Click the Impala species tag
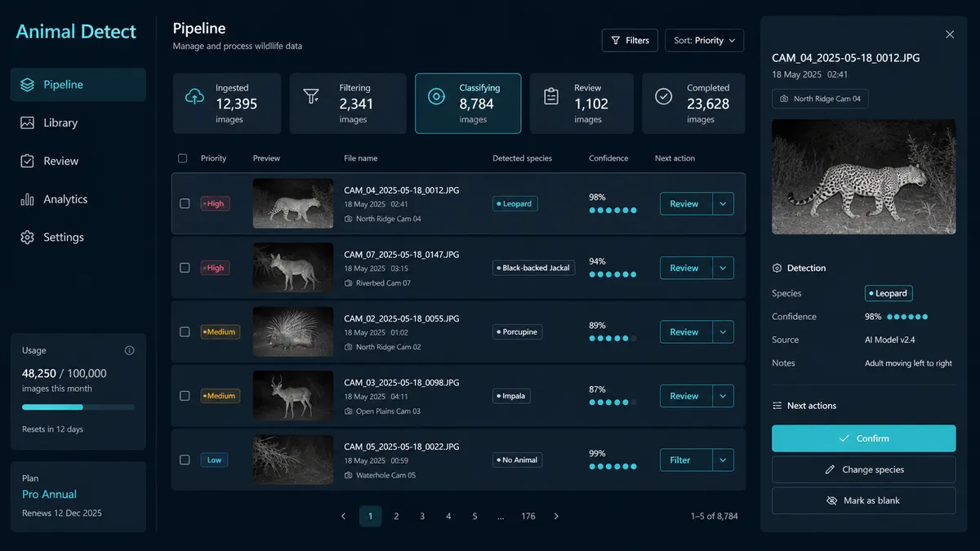This screenshot has width=980, height=551. (x=511, y=396)
